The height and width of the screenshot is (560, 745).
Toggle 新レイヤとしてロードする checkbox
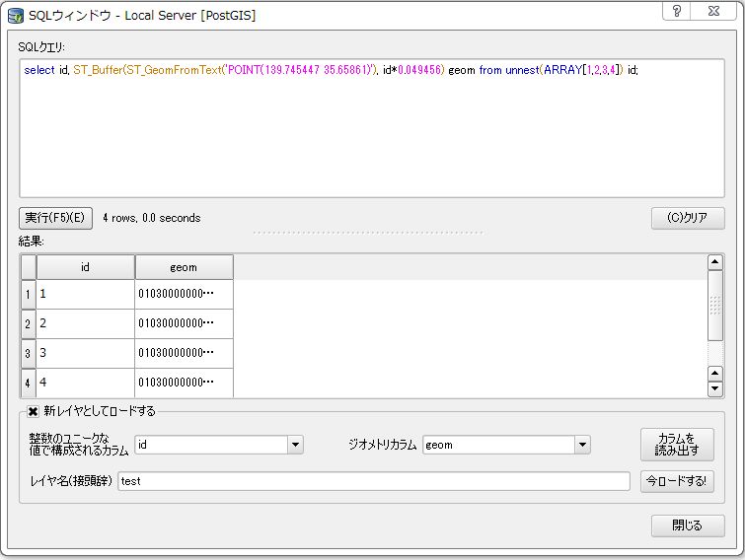33,411
